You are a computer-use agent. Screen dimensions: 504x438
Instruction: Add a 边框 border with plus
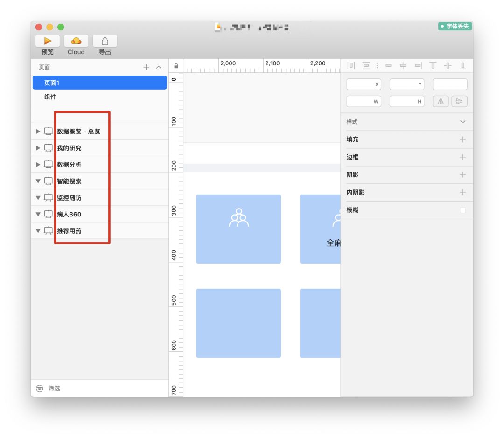point(463,157)
